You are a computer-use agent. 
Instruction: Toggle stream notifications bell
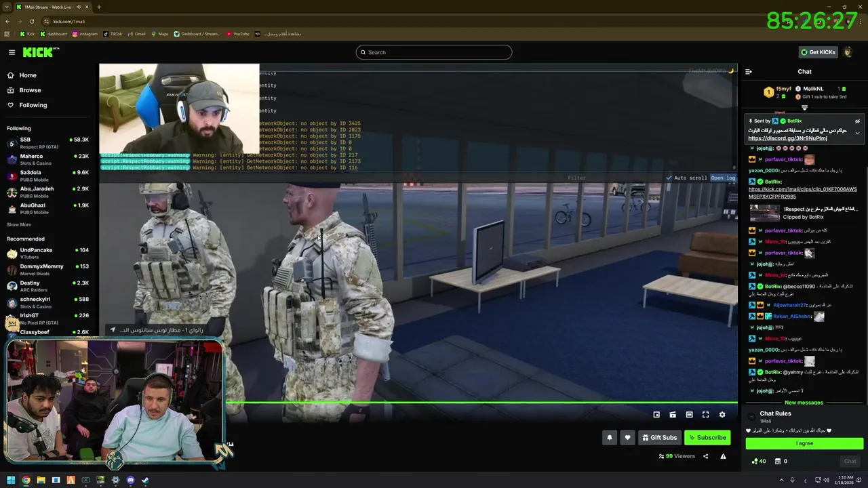[610, 438]
